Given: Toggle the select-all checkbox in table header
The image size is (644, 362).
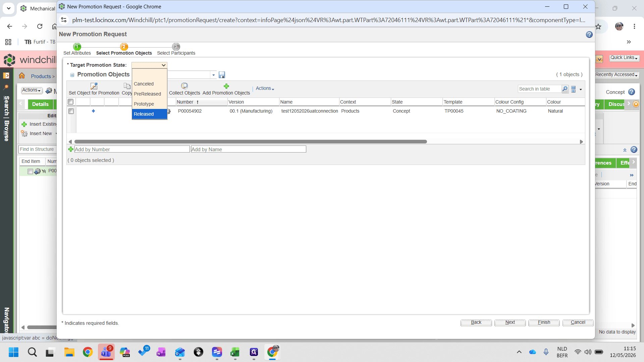Looking at the screenshot, I should (70, 102).
